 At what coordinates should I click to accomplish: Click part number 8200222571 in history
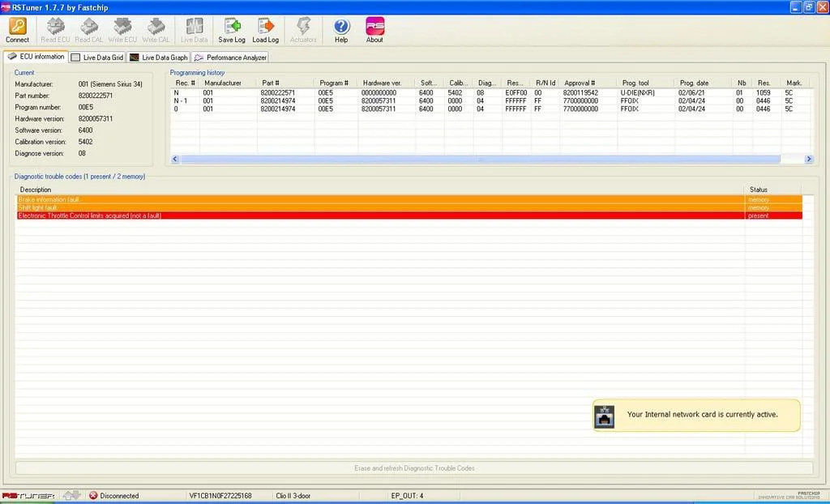[277, 92]
